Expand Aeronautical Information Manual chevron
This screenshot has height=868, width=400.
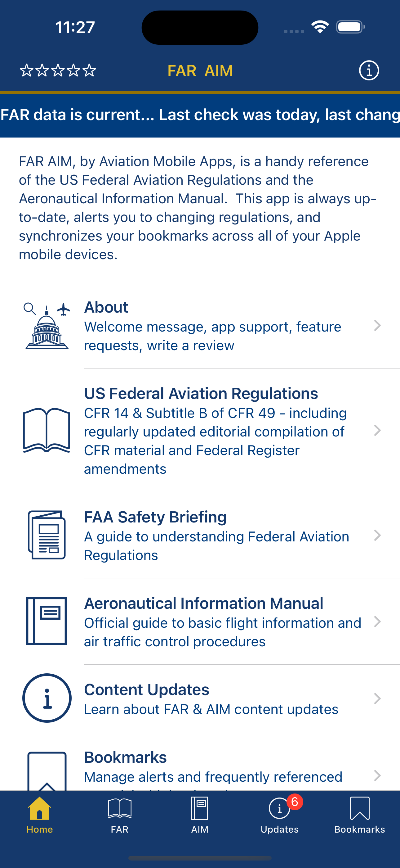point(377,621)
